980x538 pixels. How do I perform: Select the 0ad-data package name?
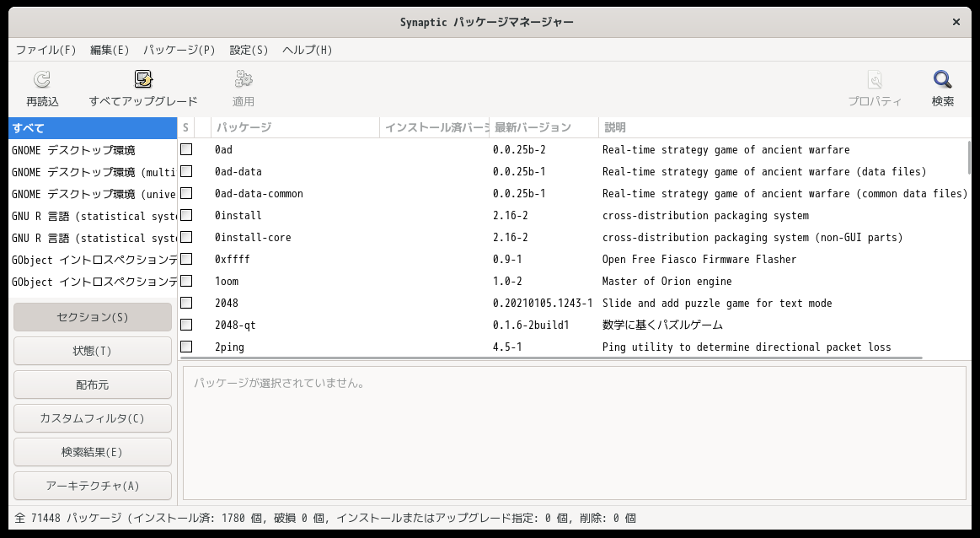[238, 171]
